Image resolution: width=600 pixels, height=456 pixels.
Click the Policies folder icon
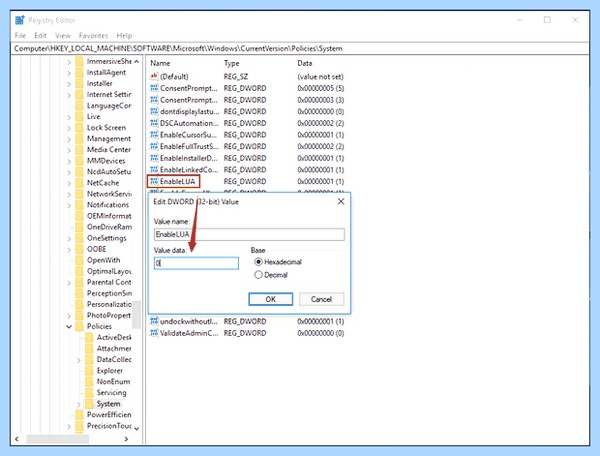point(79,326)
